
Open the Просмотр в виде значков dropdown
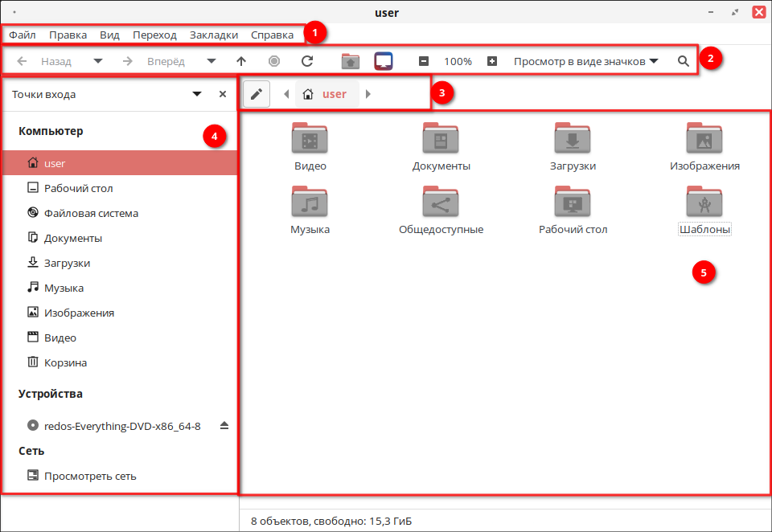click(x=586, y=62)
